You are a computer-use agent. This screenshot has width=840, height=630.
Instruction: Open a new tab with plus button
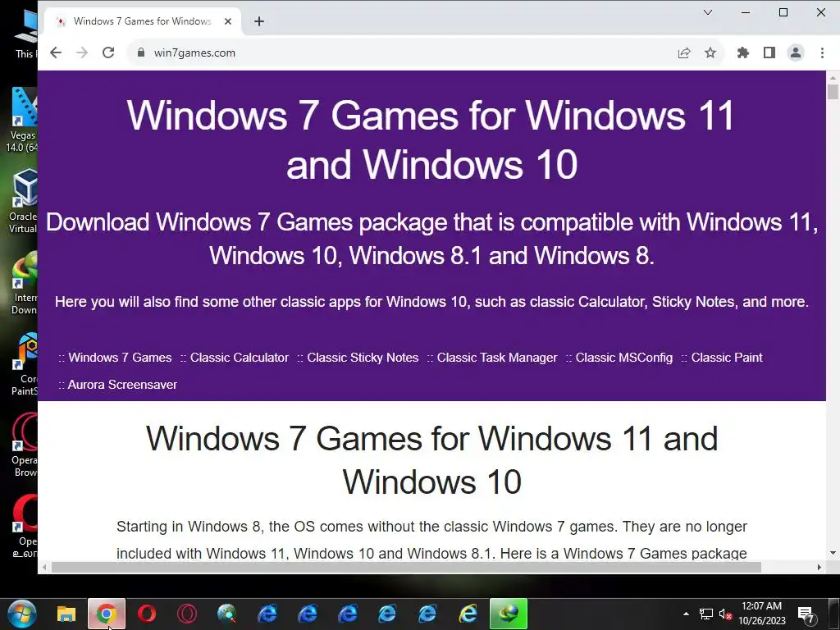pyautogui.click(x=259, y=21)
